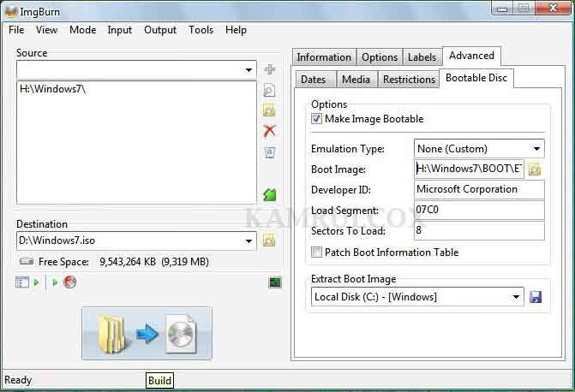
Task: Minimize the ImgBurn window
Action: pyautogui.click(x=502, y=8)
